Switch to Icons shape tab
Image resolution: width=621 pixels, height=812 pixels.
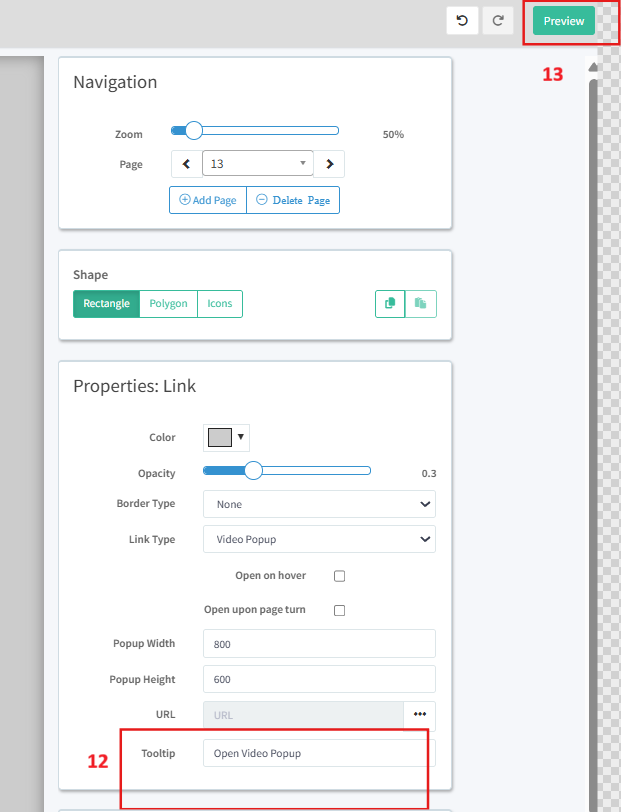pos(220,304)
